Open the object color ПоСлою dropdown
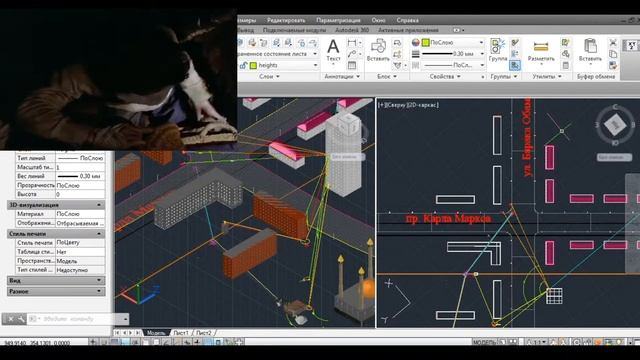The height and width of the screenshot is (360, 640). pyautogui.click(x=481, y=42)
